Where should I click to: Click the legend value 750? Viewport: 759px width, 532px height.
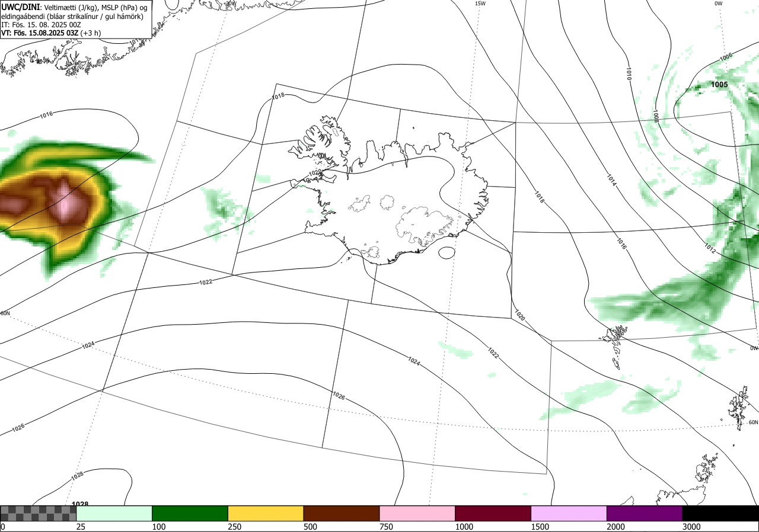click(x=387, y=527)
